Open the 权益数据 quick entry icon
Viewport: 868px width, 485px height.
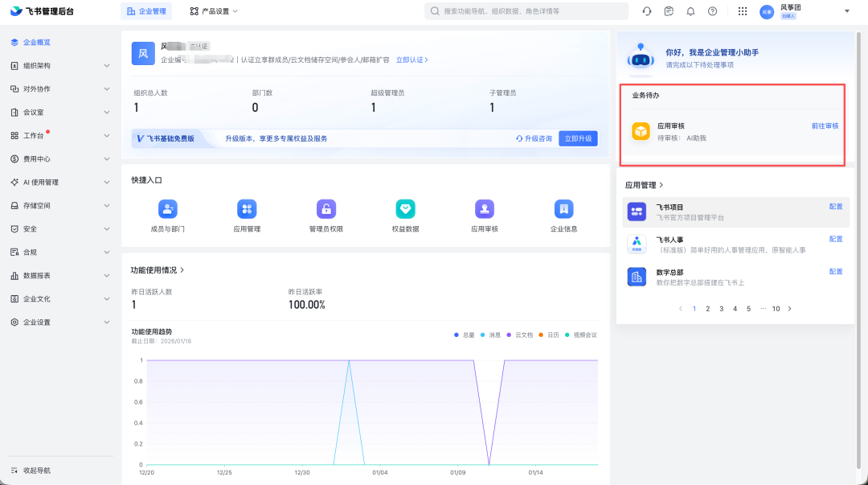(x=405, y=209)
